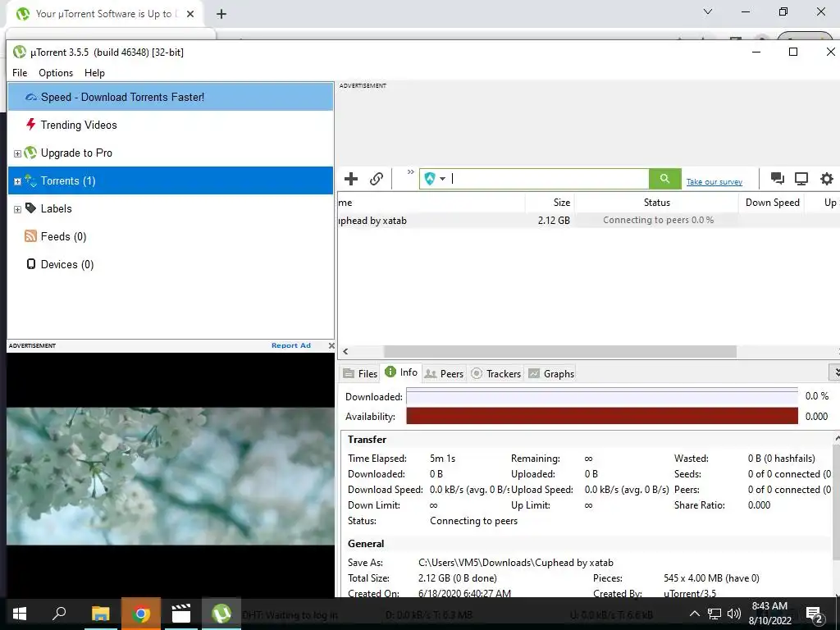Click the Report Ad link
The image size is (840, 630).
(291, 345)
